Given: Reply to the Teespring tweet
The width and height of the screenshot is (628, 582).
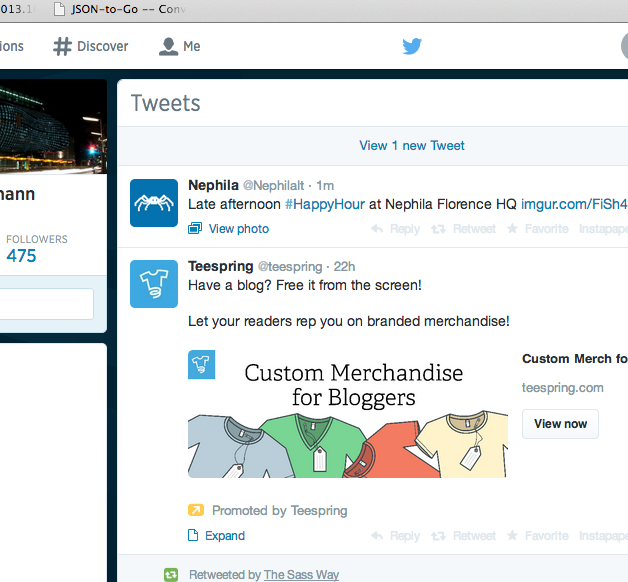Looking at the screenshot, I should (395, 536).
